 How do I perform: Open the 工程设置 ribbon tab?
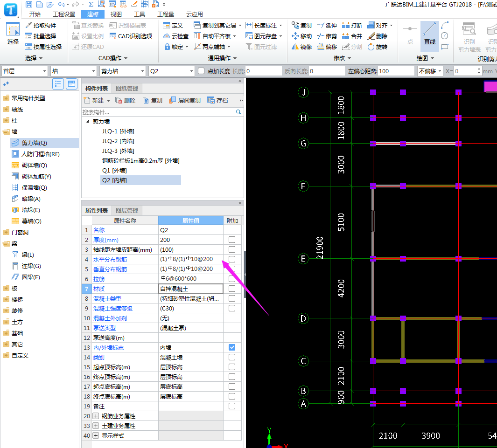(64, 14)
